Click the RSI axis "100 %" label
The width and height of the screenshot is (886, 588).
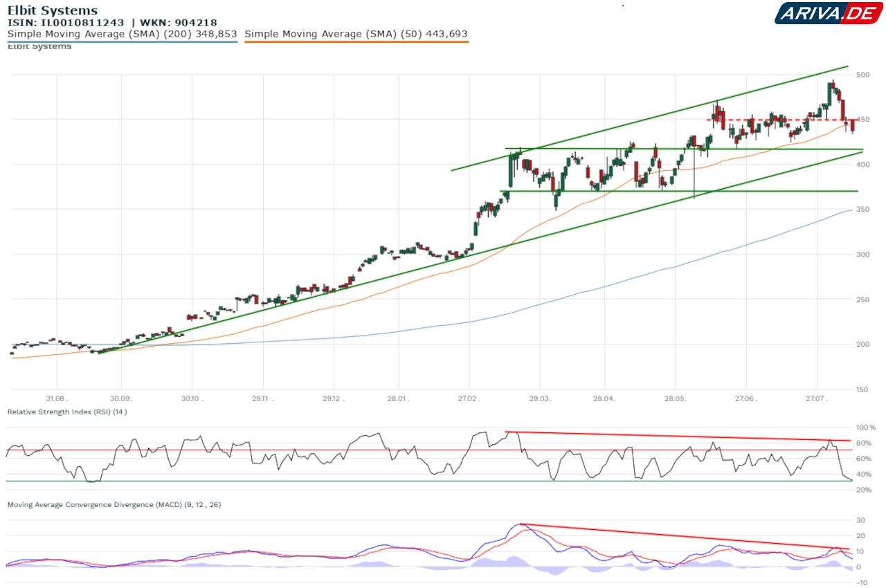[x=866, y=428]
